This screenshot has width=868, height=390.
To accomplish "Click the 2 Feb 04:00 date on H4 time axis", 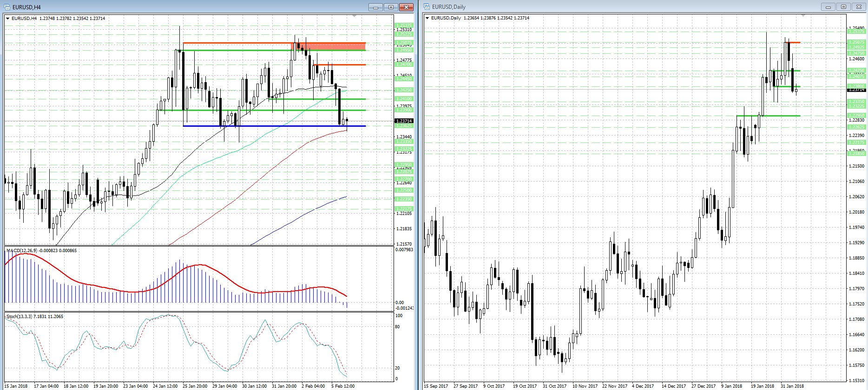I will point(313,386).
